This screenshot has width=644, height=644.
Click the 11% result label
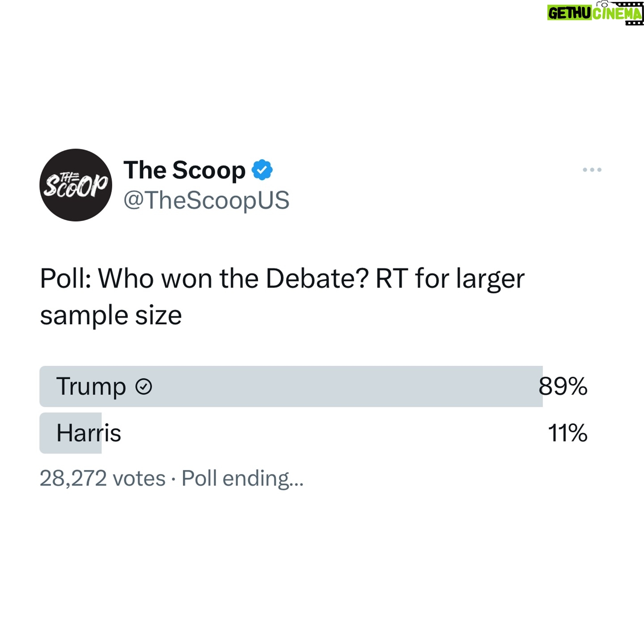point(568,433)
